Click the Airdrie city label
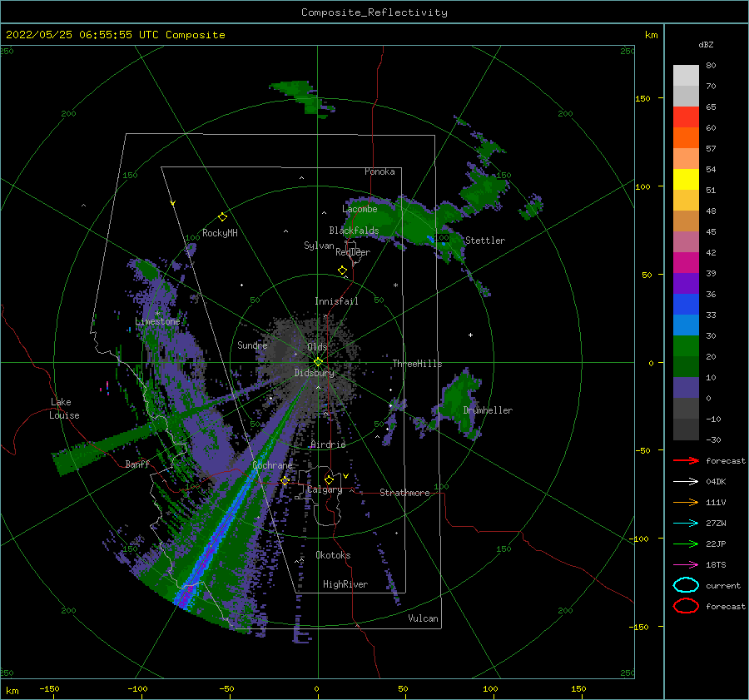 [328, 444]
